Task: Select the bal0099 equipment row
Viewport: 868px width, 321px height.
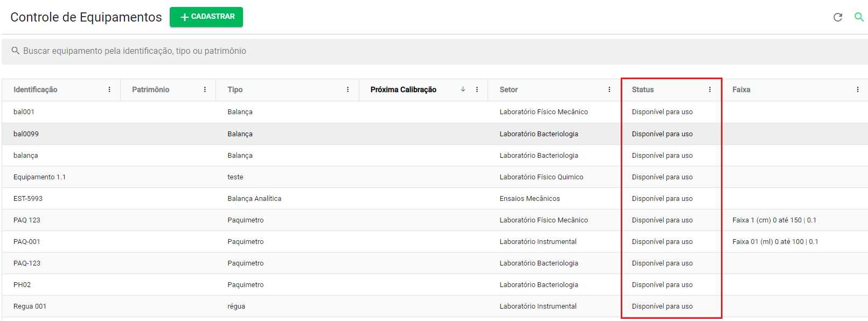Action: [x=435, y=134]
